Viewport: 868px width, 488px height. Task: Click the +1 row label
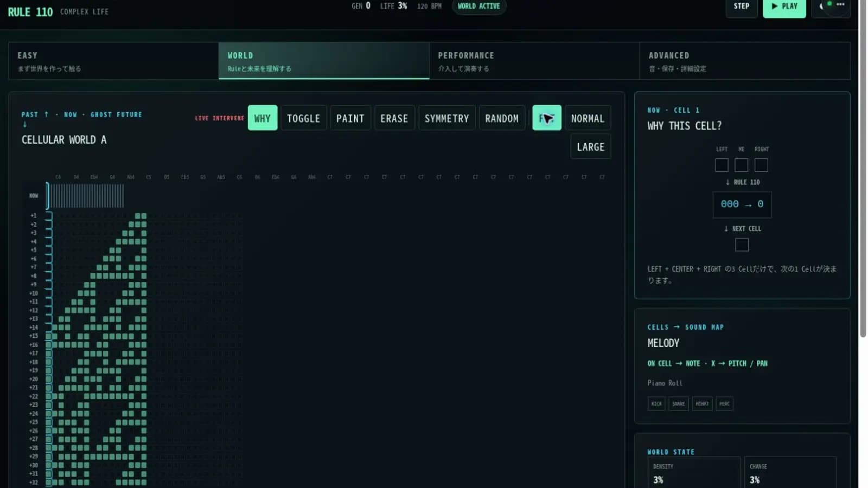pyautogui.click(x=34, y=216)
